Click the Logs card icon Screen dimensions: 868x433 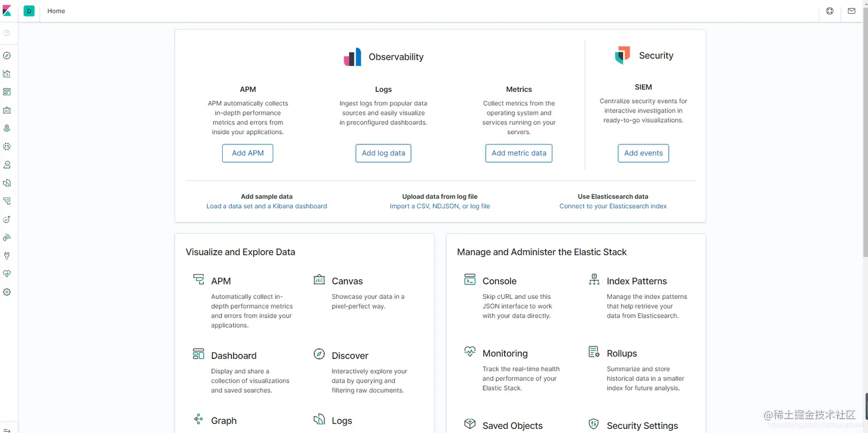tap(319, 419)
